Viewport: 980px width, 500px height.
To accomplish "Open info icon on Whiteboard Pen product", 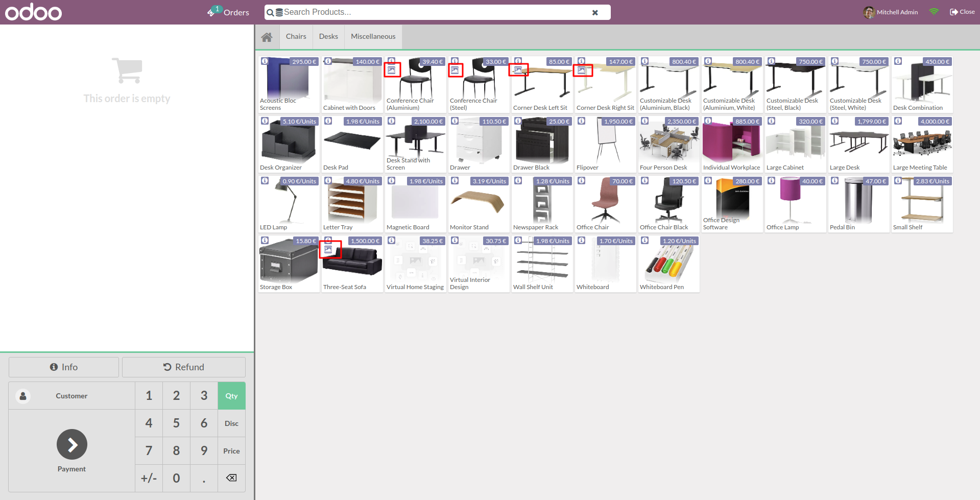I will [x=644, y=241].
